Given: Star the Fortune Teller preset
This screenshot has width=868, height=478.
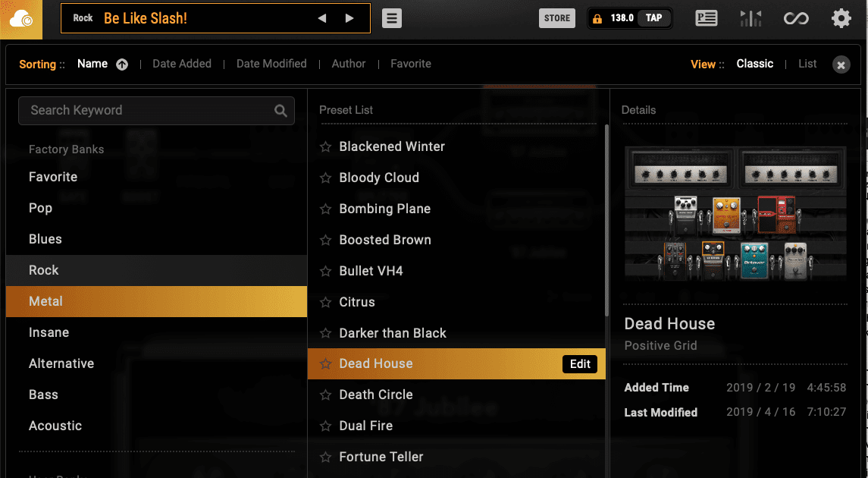Looking at the screenshot, I should [325, 457].
